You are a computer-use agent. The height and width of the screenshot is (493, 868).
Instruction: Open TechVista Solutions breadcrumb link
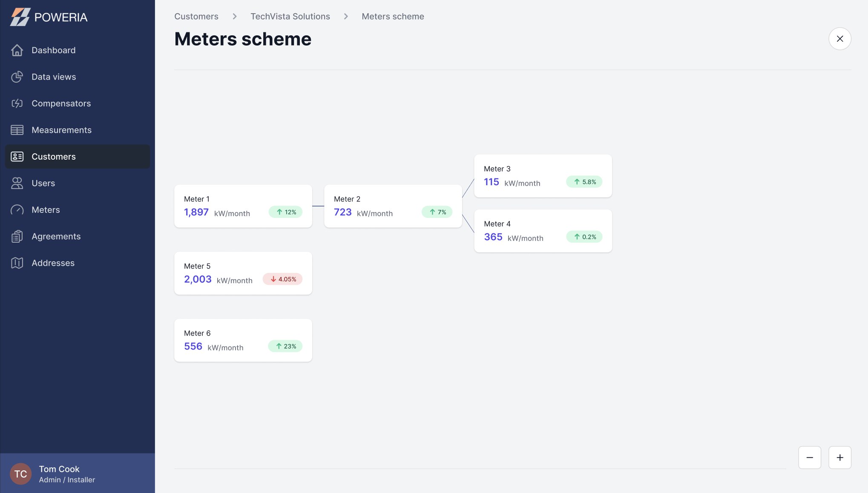pos(290,17)
